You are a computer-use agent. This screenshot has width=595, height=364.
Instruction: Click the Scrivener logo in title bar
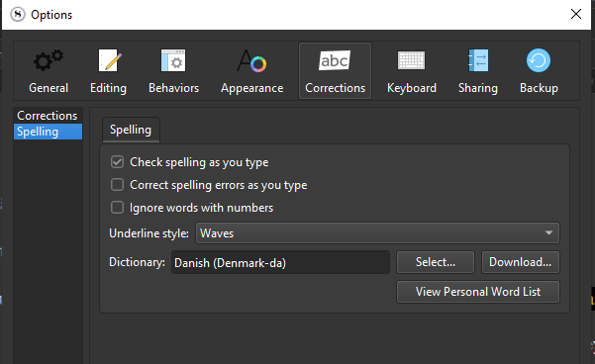tap(18, 15)
